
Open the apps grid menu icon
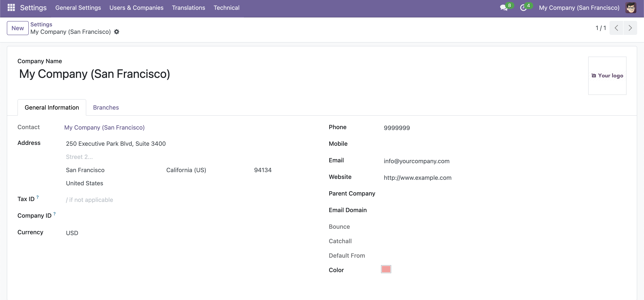pos(11,7)
